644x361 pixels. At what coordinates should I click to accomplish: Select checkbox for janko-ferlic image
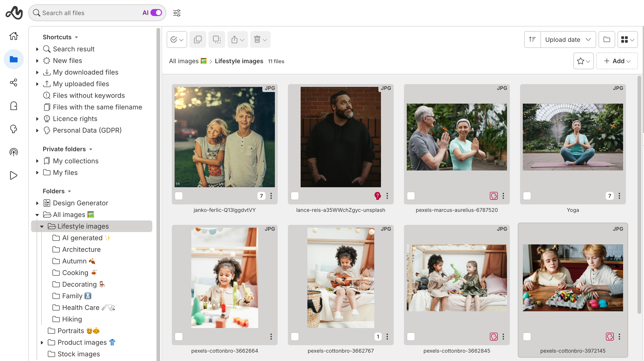pos(179,196)
